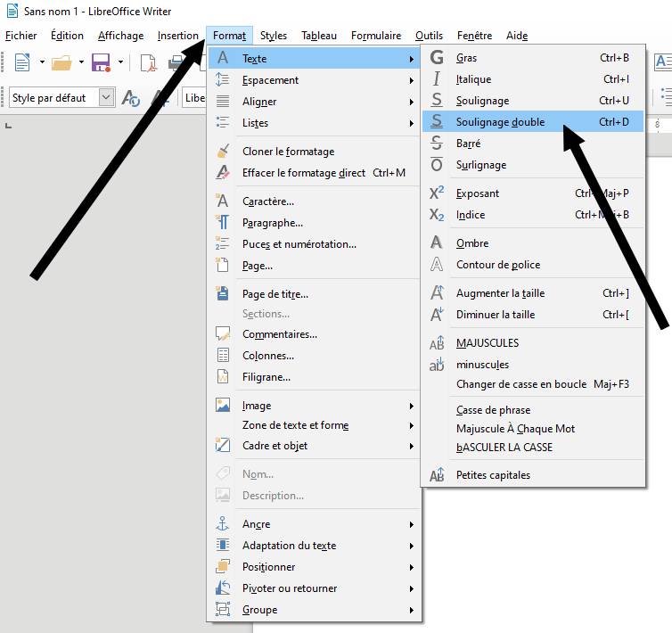Open the dropdown arrow beside Save icon

click(x=119, y=62)
